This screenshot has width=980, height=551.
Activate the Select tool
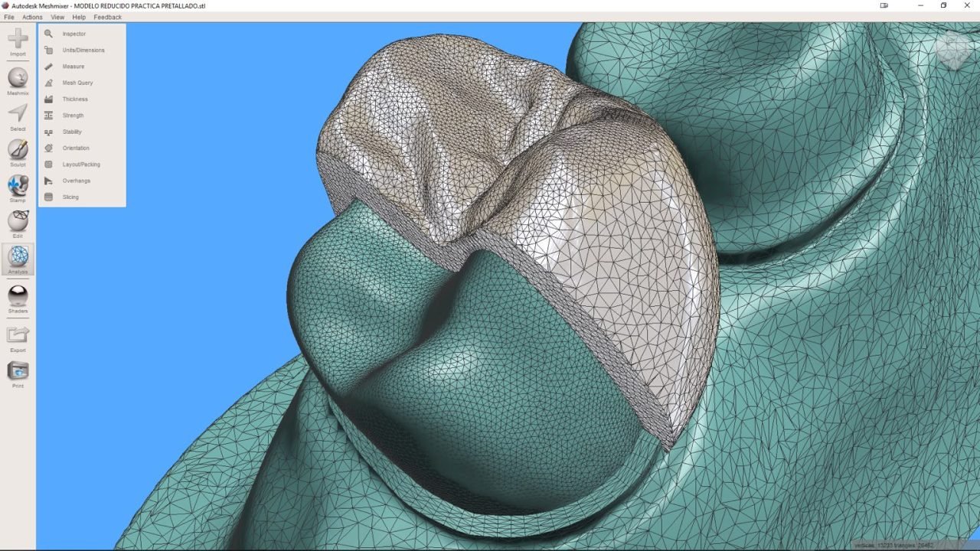18,117
